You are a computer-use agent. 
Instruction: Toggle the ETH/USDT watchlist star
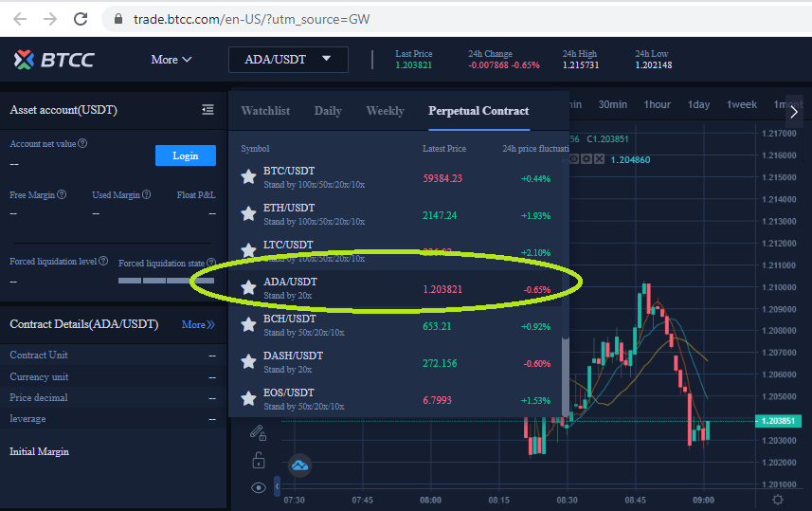click(x=248, y=213)
